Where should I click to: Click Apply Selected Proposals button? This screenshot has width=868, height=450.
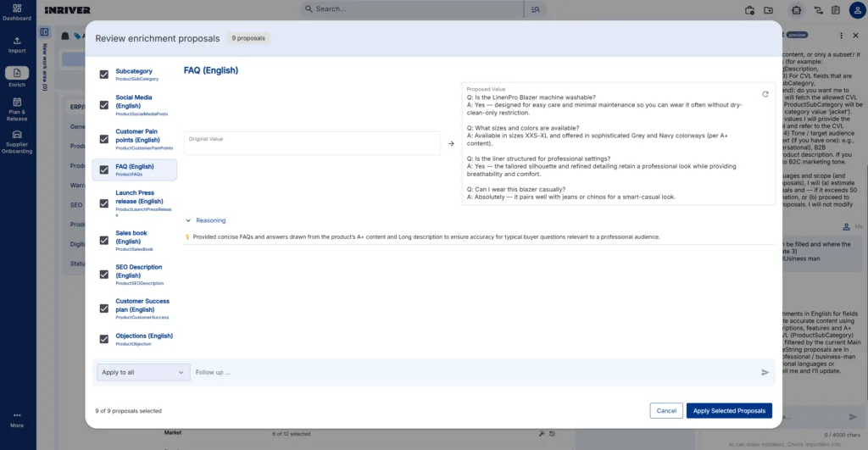click(x=729, y=411)
